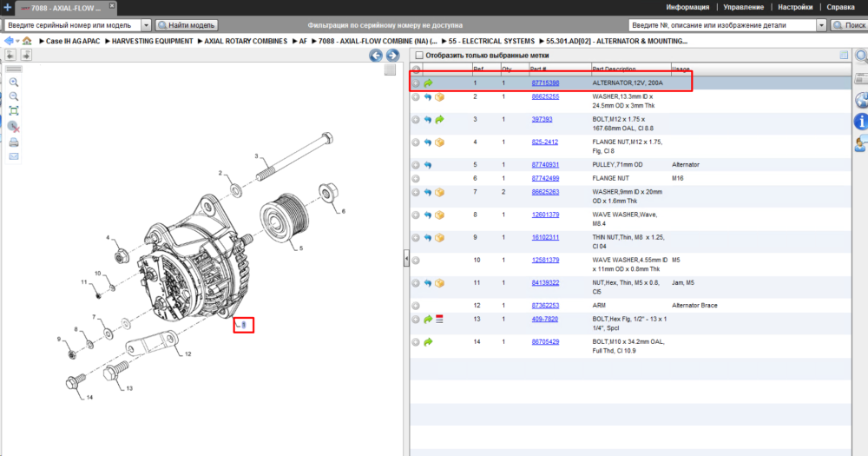Go to next diagram with blue arrow
This screenshot has height=456, width=868.
point(392,55)
